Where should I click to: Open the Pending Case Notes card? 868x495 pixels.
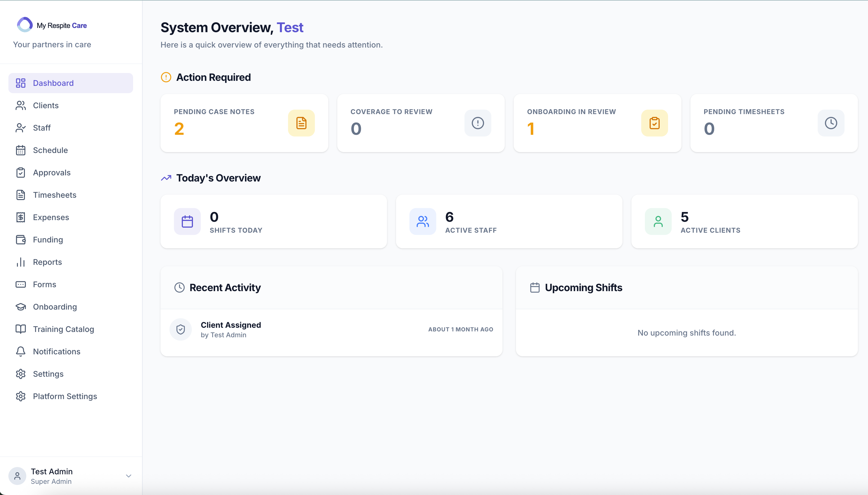244,123
